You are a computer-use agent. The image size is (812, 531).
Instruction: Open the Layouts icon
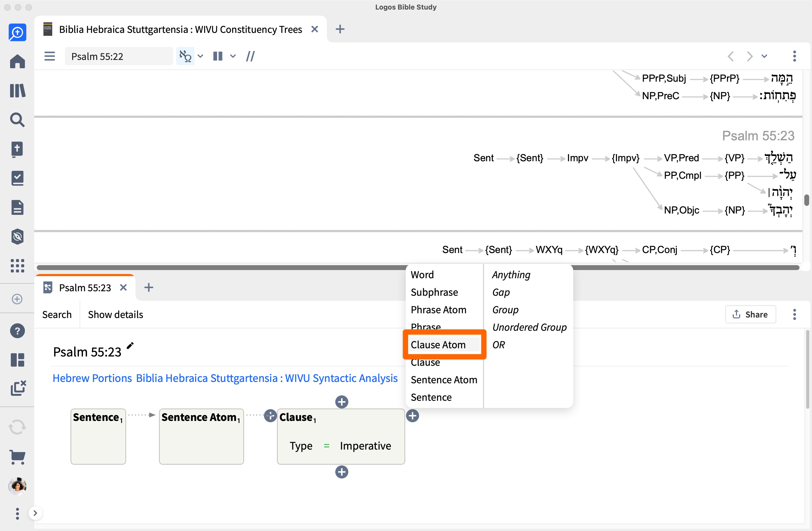[17, 360]
